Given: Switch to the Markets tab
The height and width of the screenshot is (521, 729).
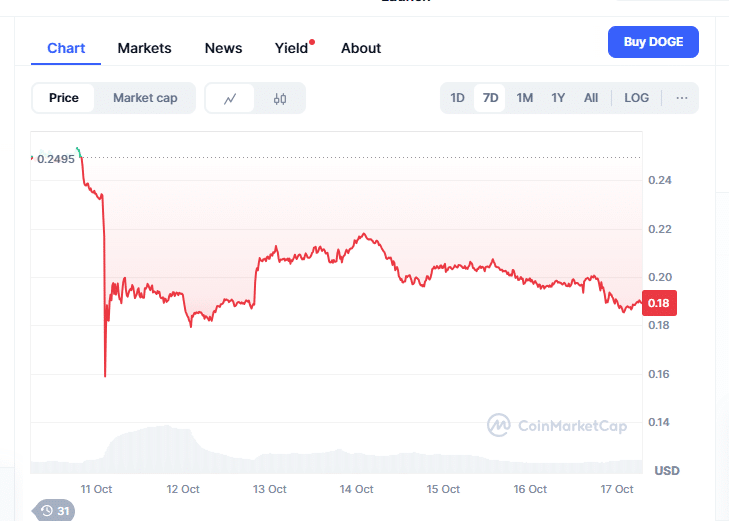Looking at the screenshot, I should point(144,48).
